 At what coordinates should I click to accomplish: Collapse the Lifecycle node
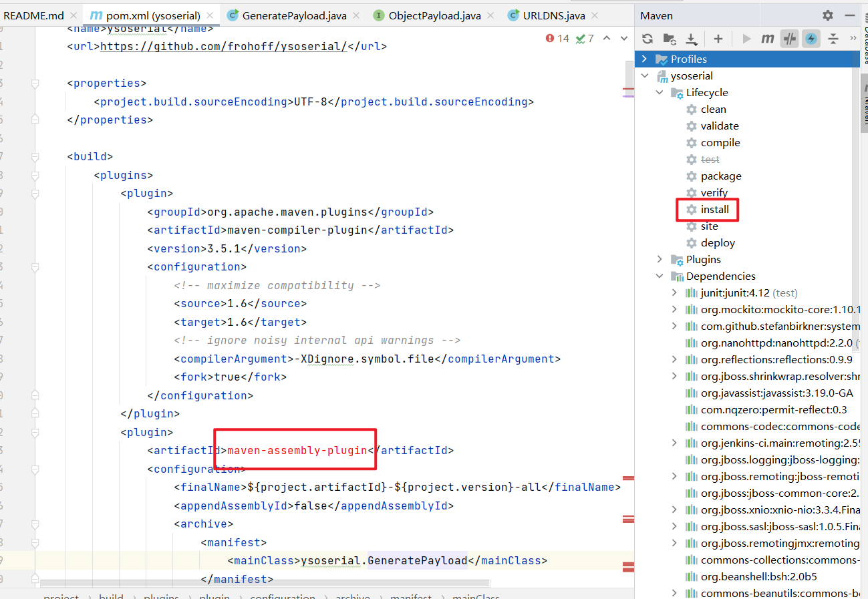coord(660,92)
